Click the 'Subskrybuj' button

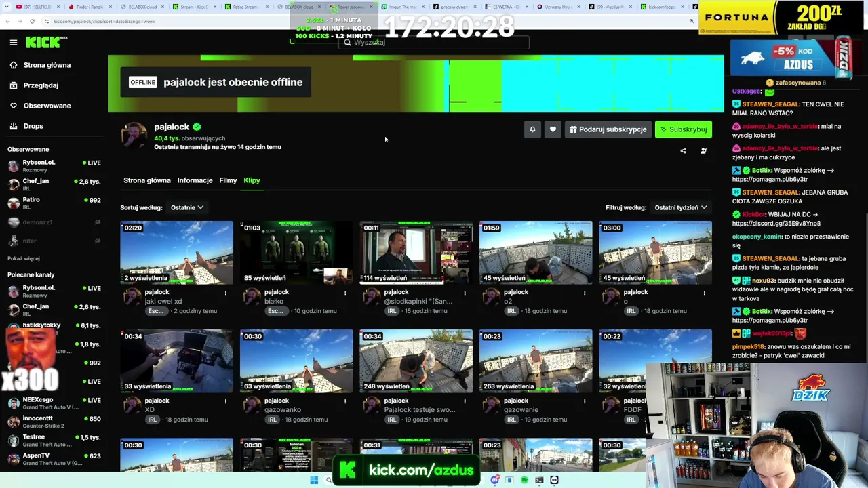point(684,129)
